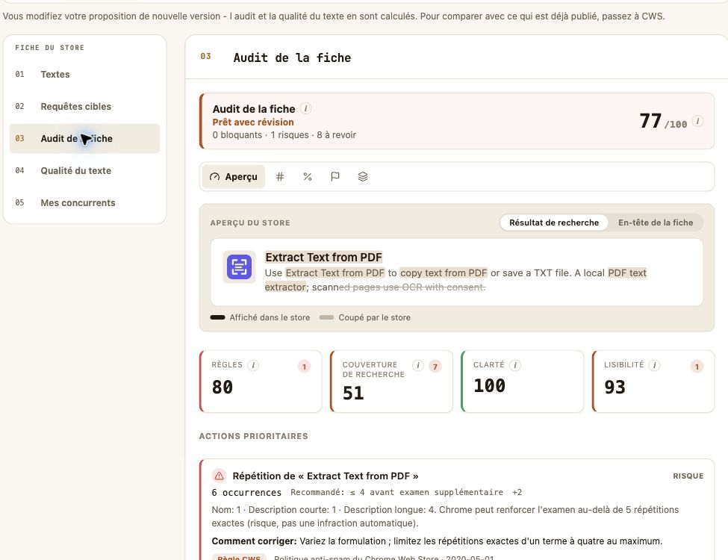728x560 pixels.
Task: Click the badge 7 on the Couverture de recherche card
Action: click(x=435, y=367)
